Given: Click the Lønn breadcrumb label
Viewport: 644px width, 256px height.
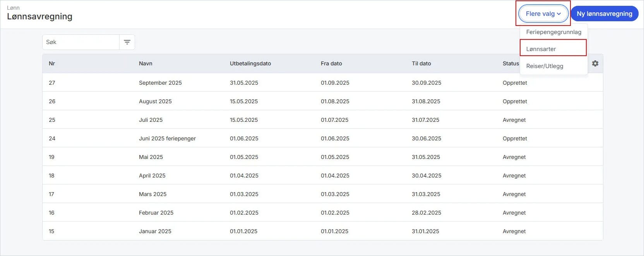Looking at the screenshot, I should pos(13,8).
